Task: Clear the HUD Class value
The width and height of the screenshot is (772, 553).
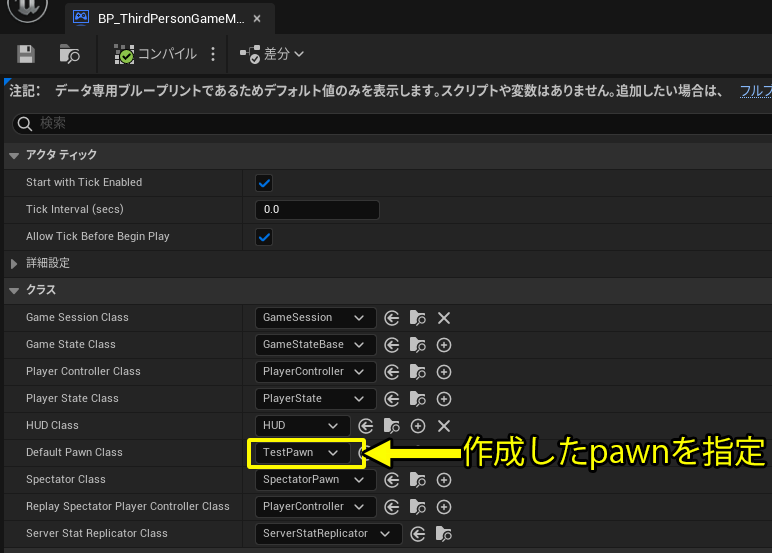Action: pyautogui.click(x=444, y=426)
